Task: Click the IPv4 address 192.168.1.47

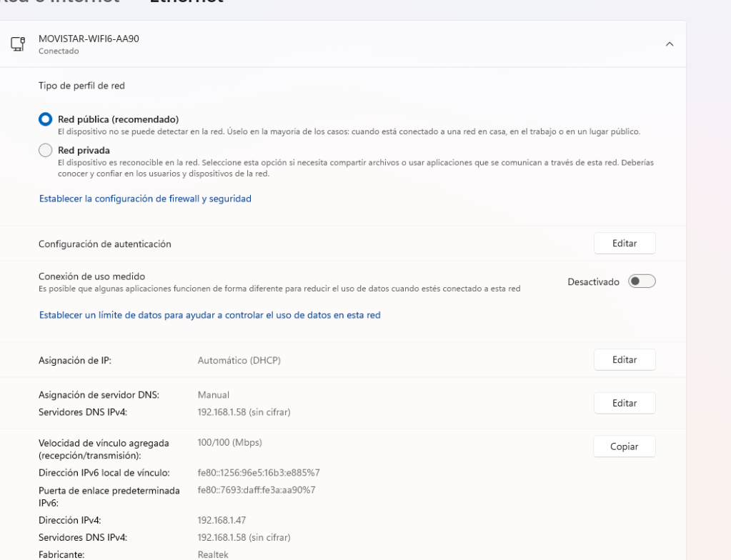Action: point(222,520)
